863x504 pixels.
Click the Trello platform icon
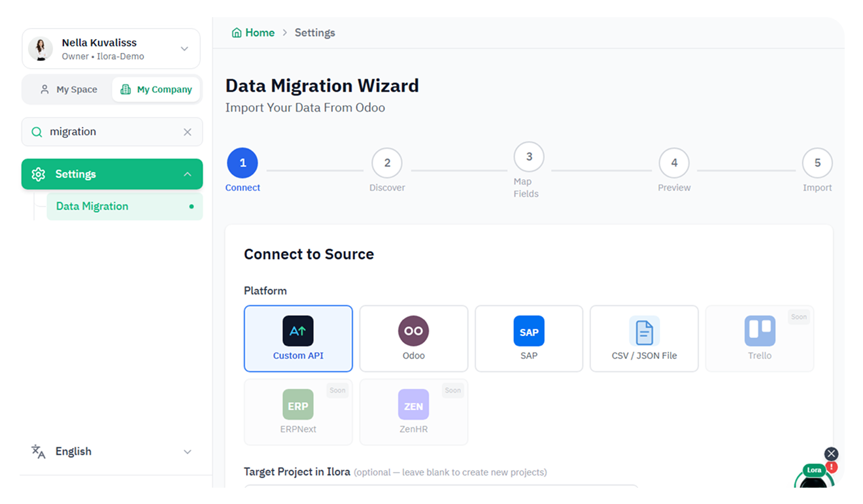tap(760, 331)
